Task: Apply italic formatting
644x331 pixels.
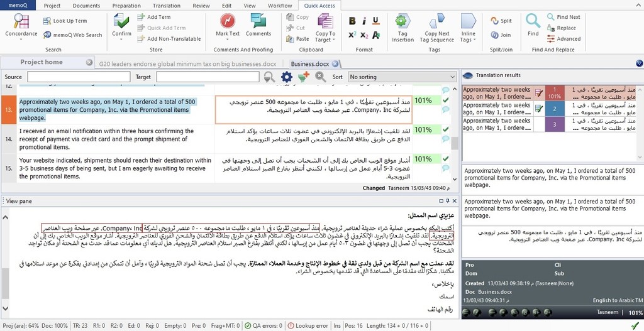Action: click(x=364, y=21)
